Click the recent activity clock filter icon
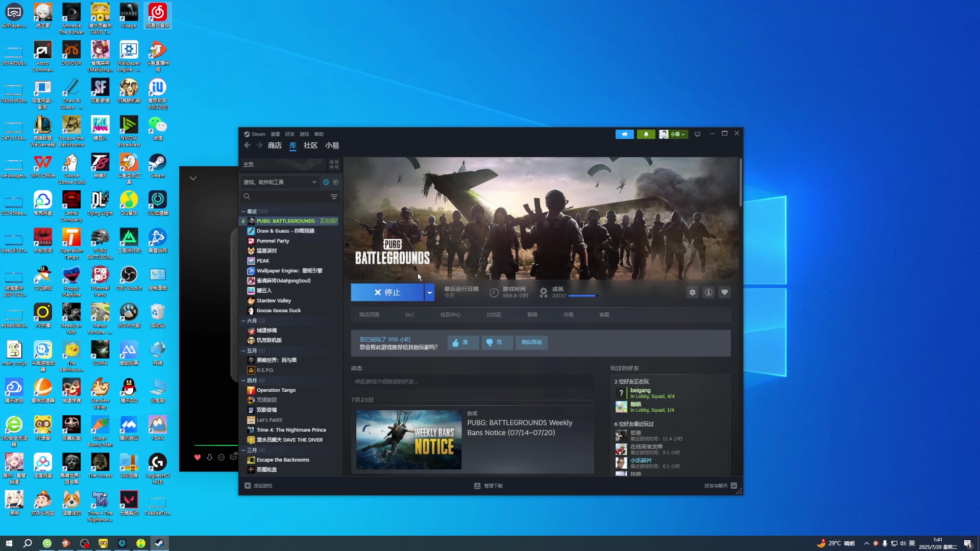This screenshot has width=980, height=551. click(x=326, y=182)
